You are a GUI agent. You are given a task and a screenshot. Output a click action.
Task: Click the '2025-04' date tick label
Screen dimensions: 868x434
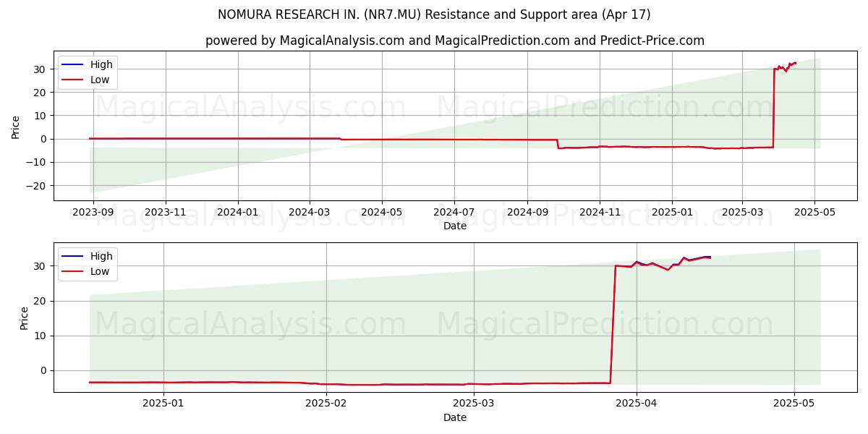coord(637,404)
